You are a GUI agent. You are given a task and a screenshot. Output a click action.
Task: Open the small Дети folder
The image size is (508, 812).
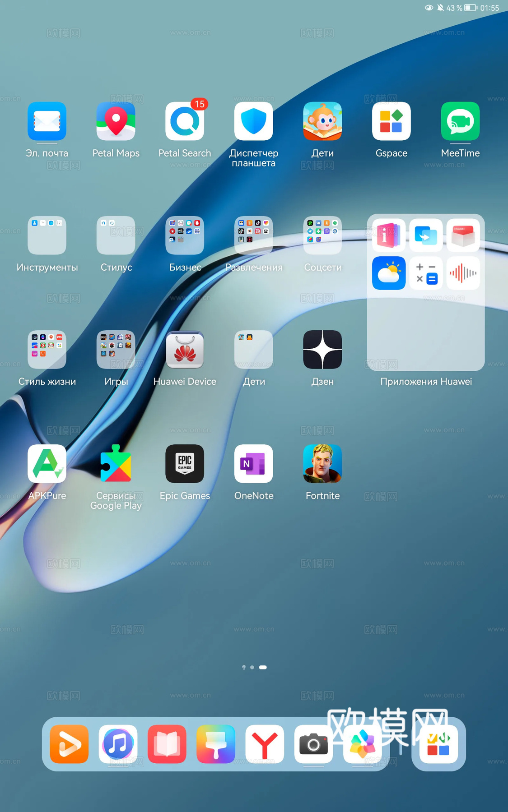point(254,350)
